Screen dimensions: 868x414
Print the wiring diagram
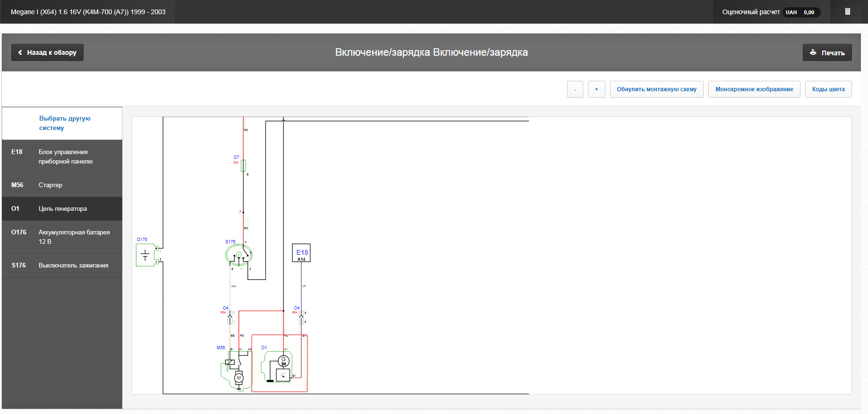click(x=827, y=52)
